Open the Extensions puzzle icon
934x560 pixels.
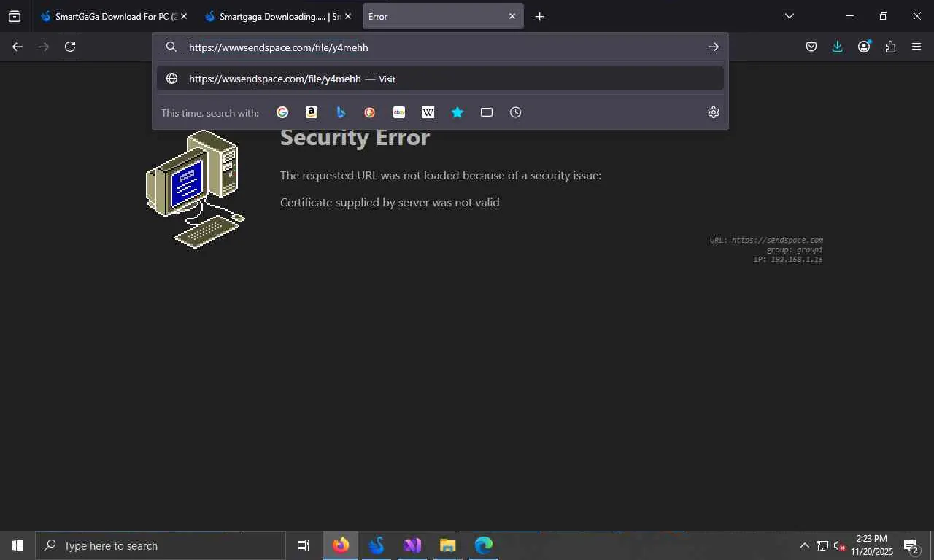[890, 47]
